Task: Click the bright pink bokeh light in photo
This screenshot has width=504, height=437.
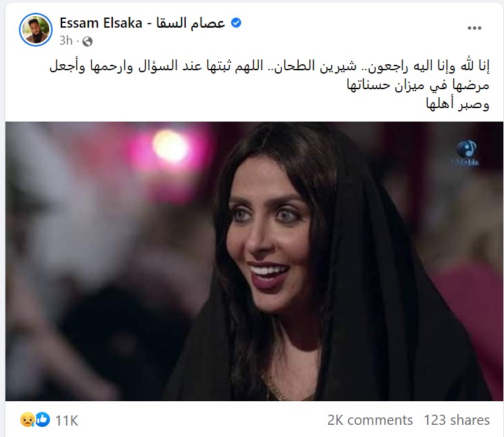Action: (170, 146)
